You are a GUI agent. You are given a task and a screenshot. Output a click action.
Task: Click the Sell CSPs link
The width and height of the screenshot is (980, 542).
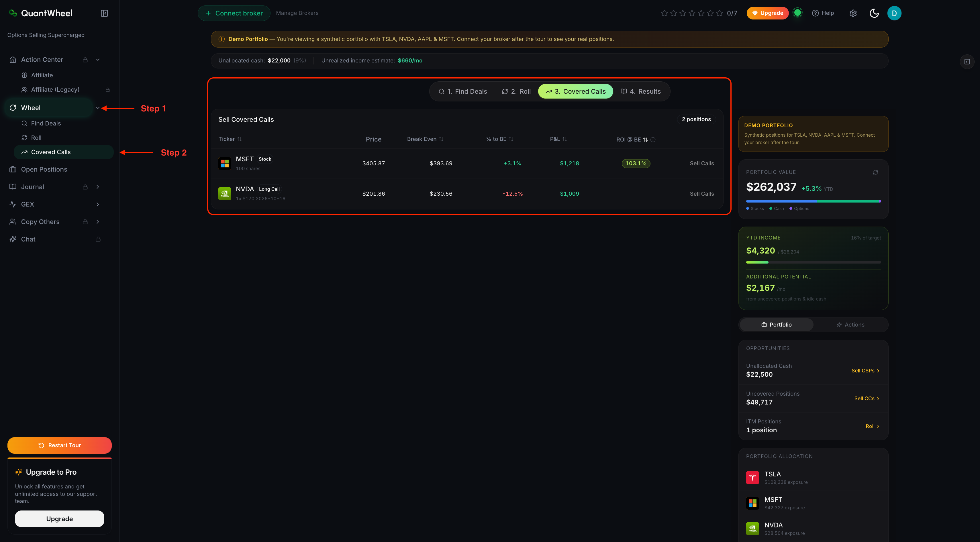point(865,370)
